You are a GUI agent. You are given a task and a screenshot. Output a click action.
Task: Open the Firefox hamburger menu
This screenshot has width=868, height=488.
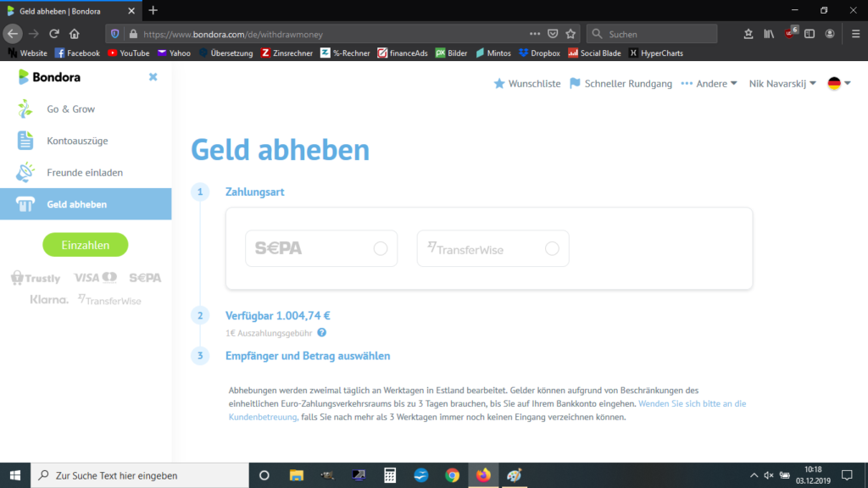[x=856, y=34]
